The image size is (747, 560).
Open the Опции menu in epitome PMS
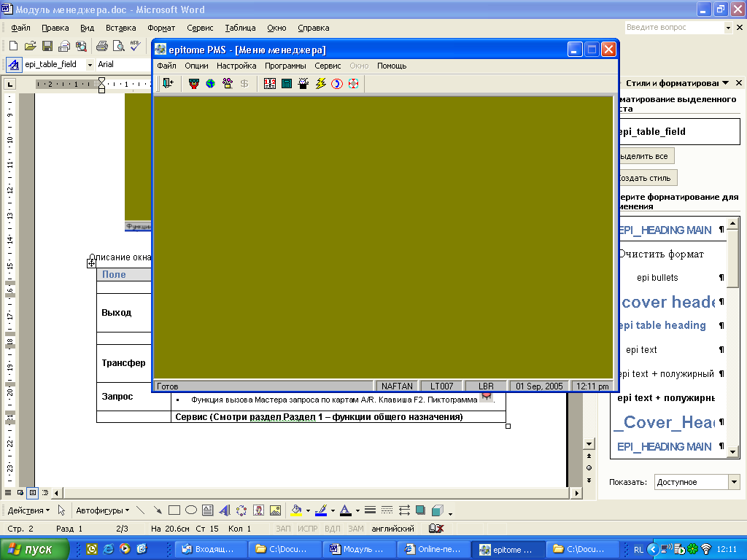[196, 66]
